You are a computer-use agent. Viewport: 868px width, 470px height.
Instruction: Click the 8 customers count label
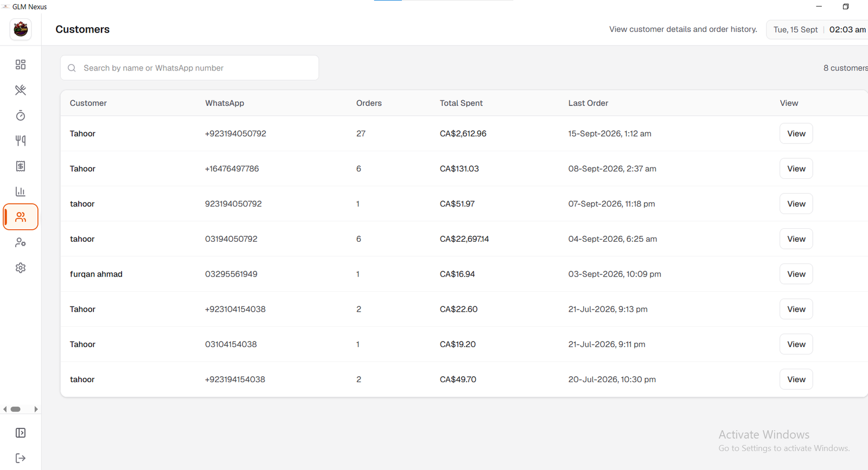[845, 68]
